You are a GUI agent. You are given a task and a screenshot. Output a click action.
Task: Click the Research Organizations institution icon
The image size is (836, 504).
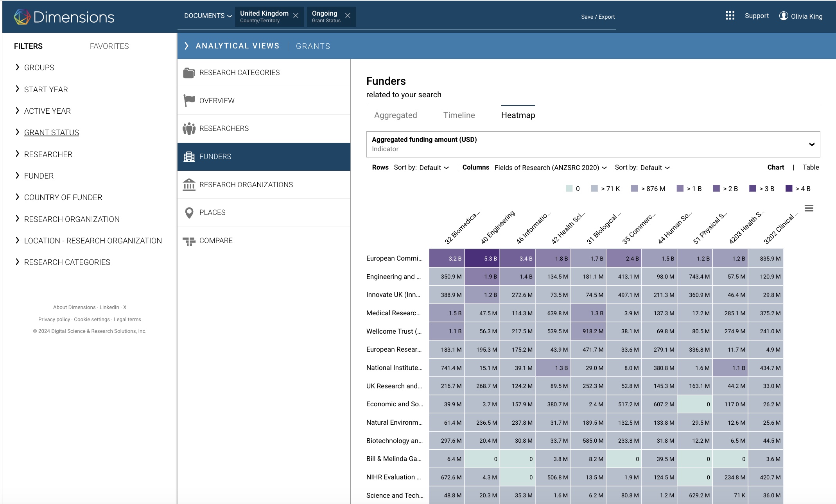point(189,184)
